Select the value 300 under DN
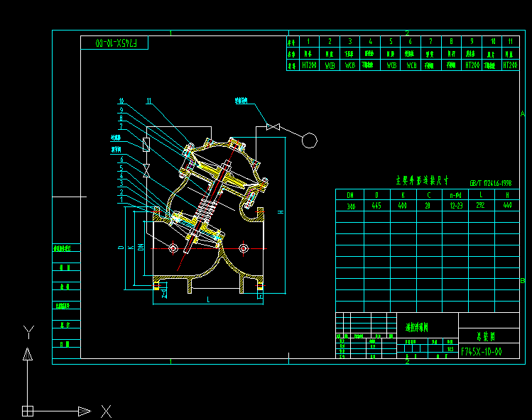Viewport: 532px width, 420px height. [x=351, y=206]
